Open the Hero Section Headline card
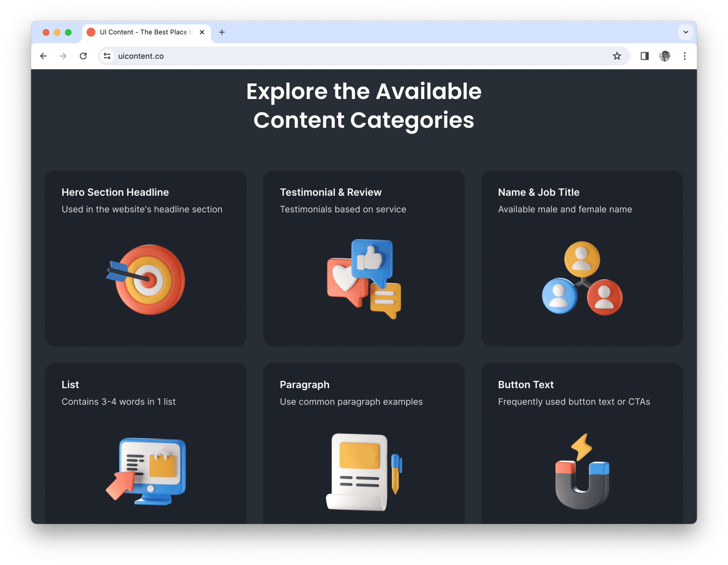Viewport: 728px width, 565px height. tap(146, 258)
